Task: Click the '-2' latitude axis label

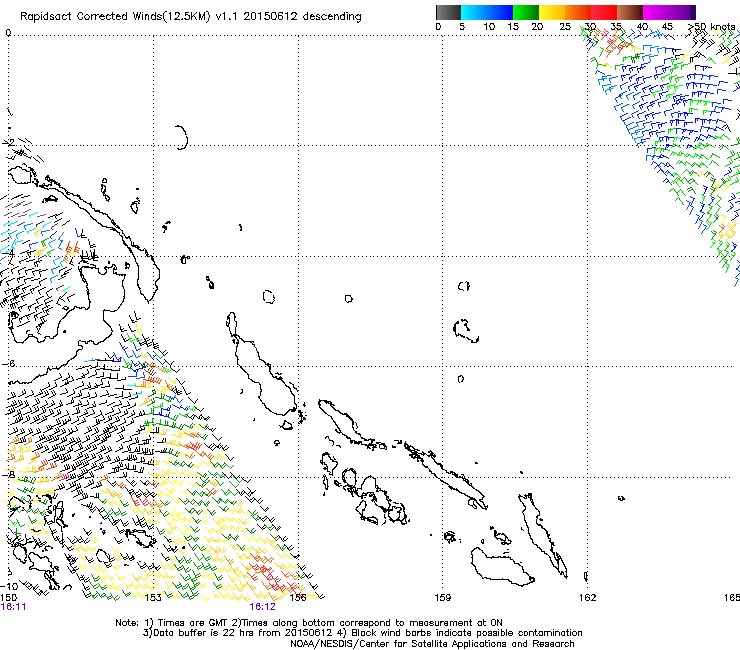Action: coord(8,142)
